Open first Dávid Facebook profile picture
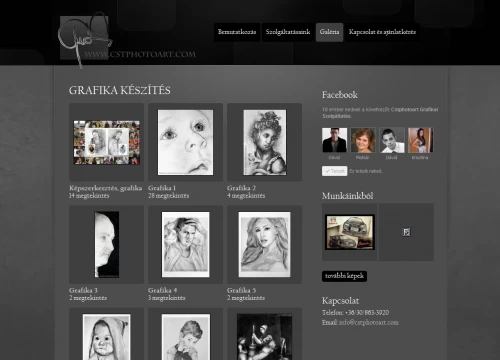This screenshot has width=500, height=360. click(x=334, y=140)
